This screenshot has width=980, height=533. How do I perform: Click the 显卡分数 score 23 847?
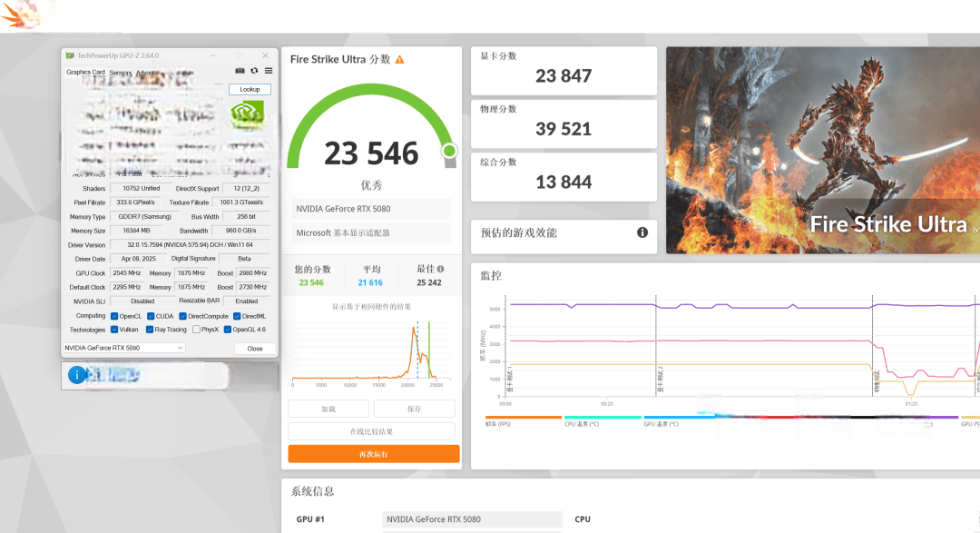[x=563, y=76]
